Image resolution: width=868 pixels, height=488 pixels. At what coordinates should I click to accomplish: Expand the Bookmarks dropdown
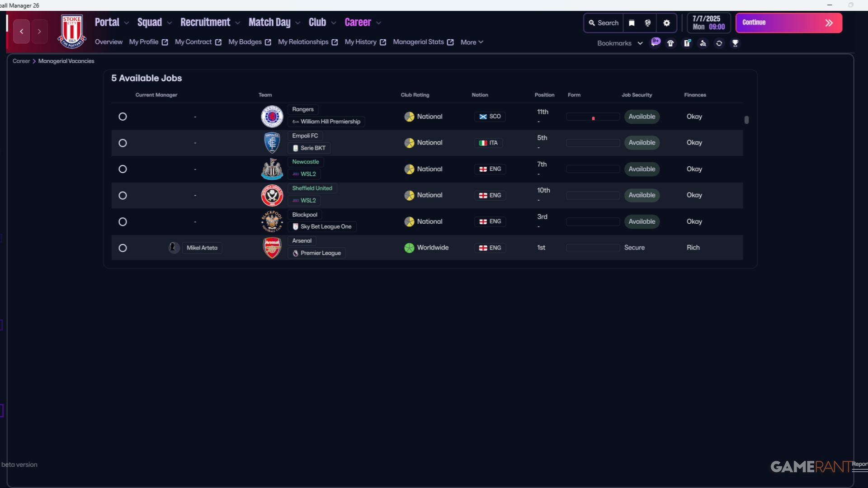(x=620, y=43)
